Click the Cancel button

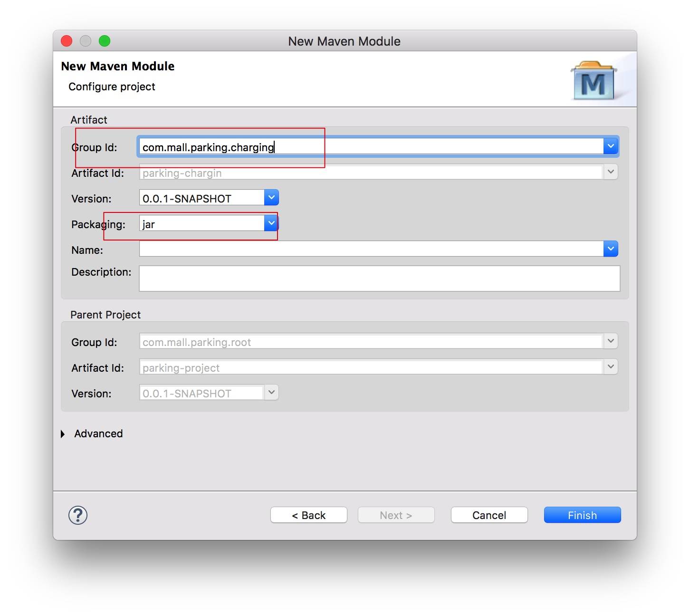489,515
